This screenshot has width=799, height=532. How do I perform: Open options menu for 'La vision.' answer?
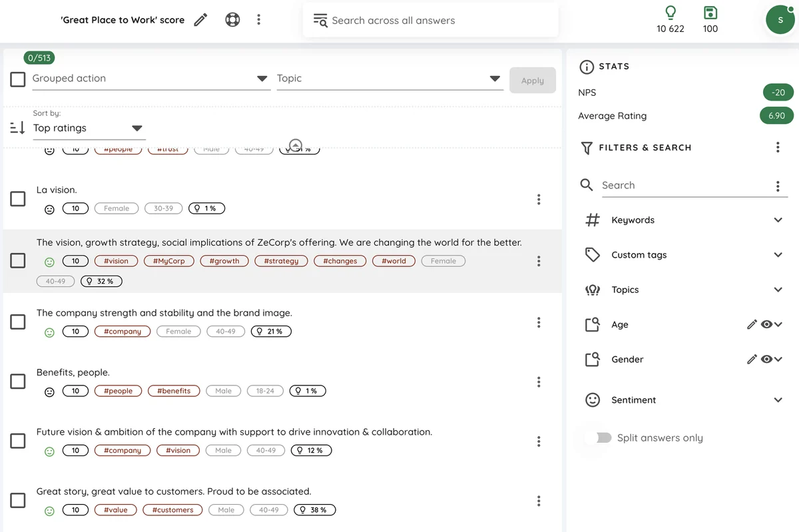click(x=539, y=199)
